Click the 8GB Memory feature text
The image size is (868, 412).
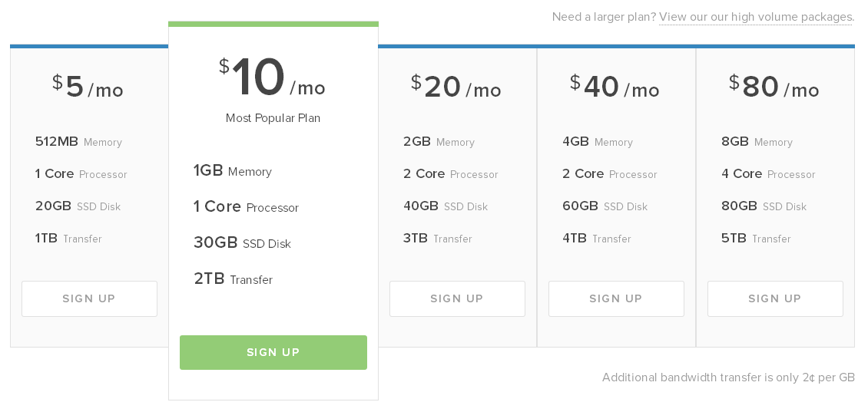click(x=757, y=142)
